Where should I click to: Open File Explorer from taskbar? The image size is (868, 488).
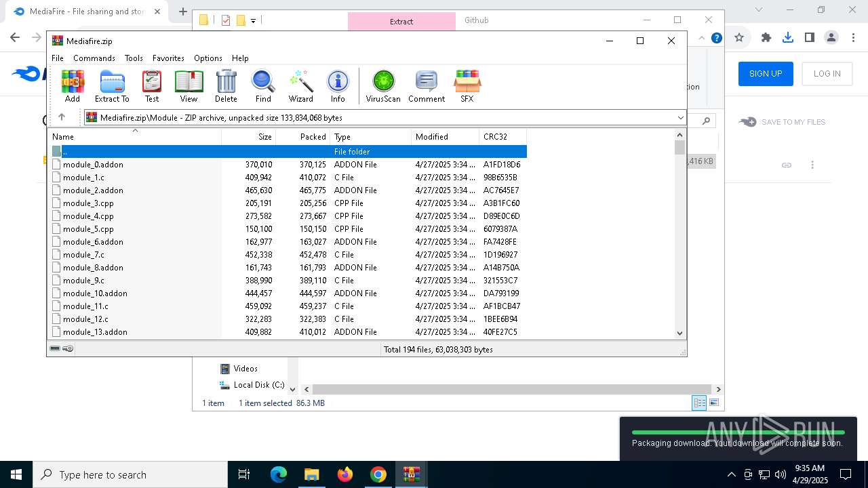pyautogui.click(x=311, y=474)
